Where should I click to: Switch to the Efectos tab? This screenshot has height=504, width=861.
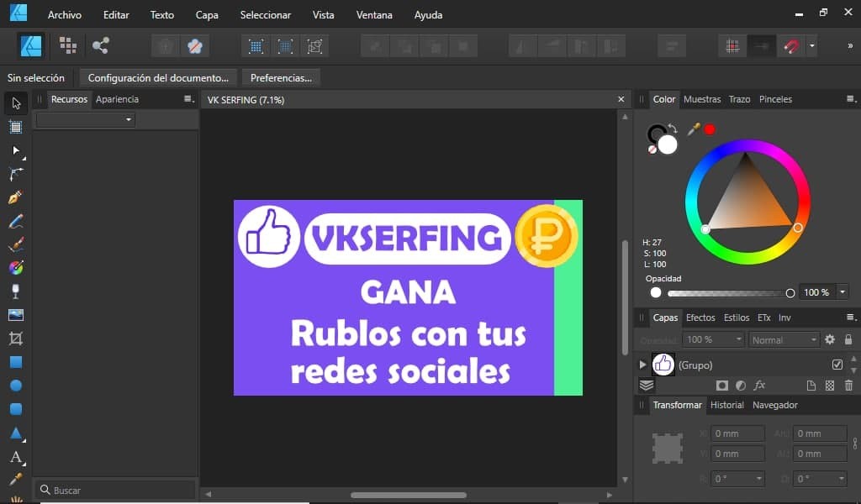[x=700, y=318]
